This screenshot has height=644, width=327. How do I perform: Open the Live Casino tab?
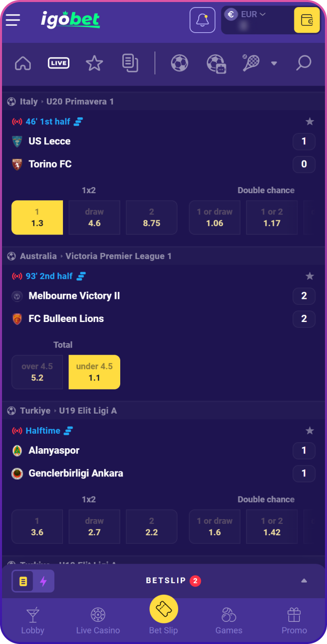click(98, 620)
